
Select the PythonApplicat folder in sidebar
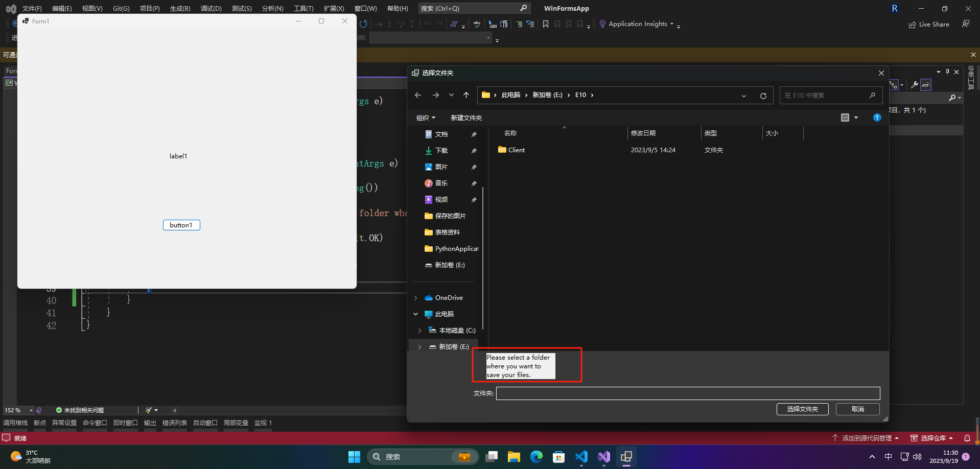[452, 249]
